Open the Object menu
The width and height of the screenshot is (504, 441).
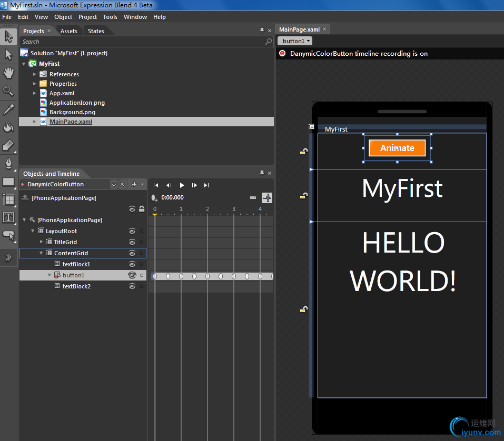click(x=63, y=17)
